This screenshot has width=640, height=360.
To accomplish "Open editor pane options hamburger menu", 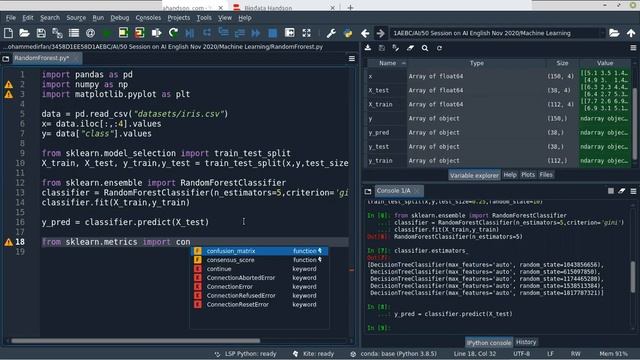I will pos(352,59).
